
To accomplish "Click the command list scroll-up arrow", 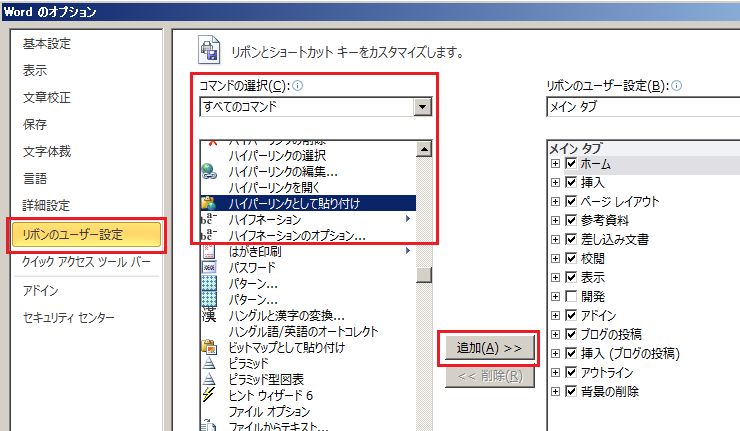I will tap(424, 149).
